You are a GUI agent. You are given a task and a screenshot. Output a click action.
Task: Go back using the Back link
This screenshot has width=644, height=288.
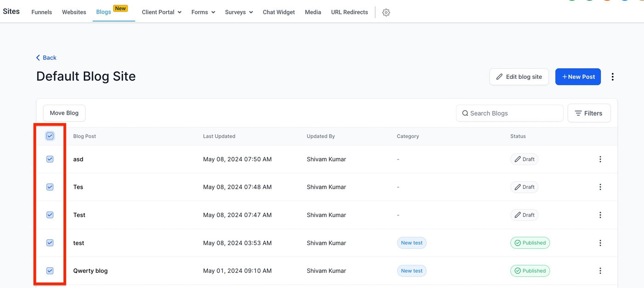click(46, 58)
